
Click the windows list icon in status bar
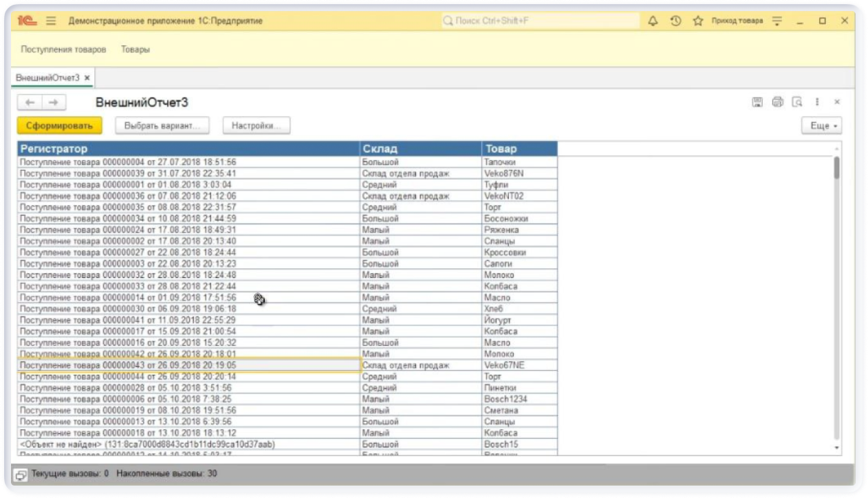21,474
